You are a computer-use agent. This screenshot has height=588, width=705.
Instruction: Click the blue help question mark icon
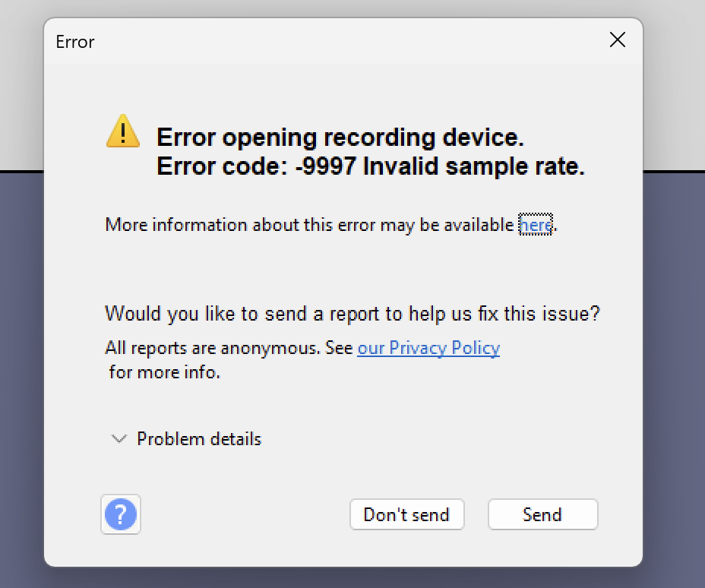pos(120,514)
